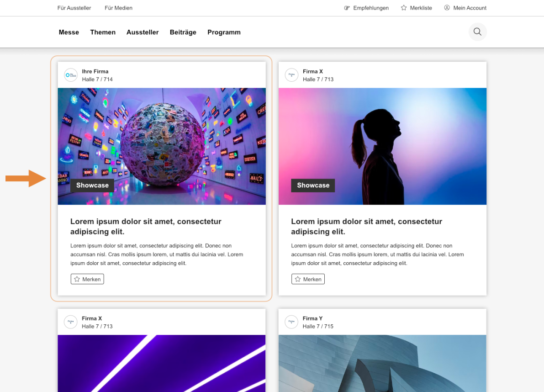Switch to the Beiträge section
Image resolution: width=544 pixels, height=392 pixels.
click(183, 32)
